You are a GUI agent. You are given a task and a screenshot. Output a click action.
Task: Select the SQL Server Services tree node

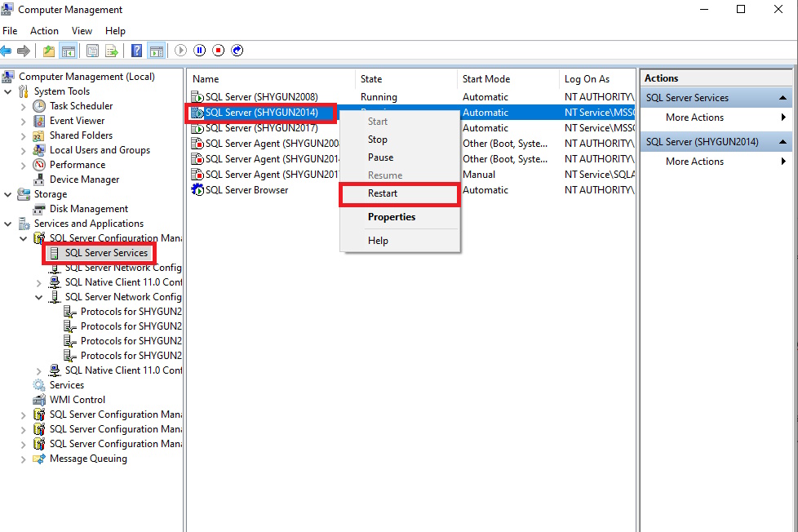(106, 253)
